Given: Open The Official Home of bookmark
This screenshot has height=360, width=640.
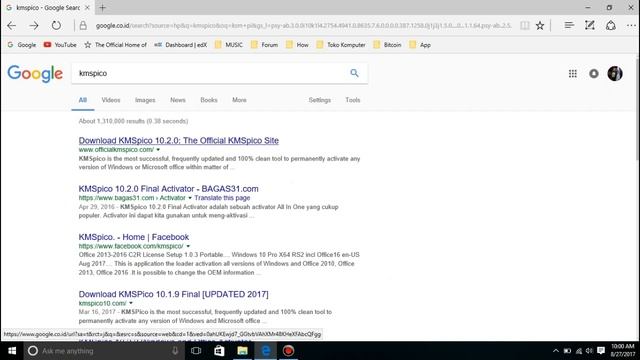Looking at the screenshot, I should (x=116, y=45).
